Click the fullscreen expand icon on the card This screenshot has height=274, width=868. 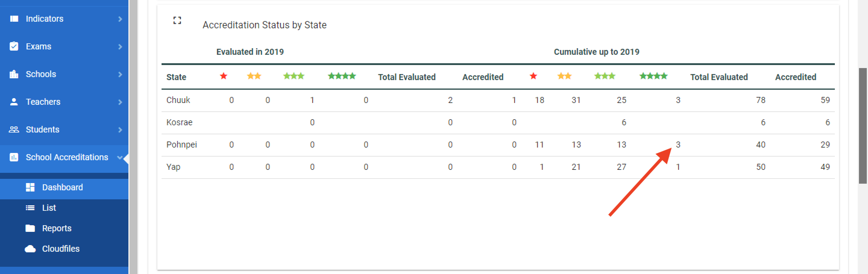coord(177,20)
